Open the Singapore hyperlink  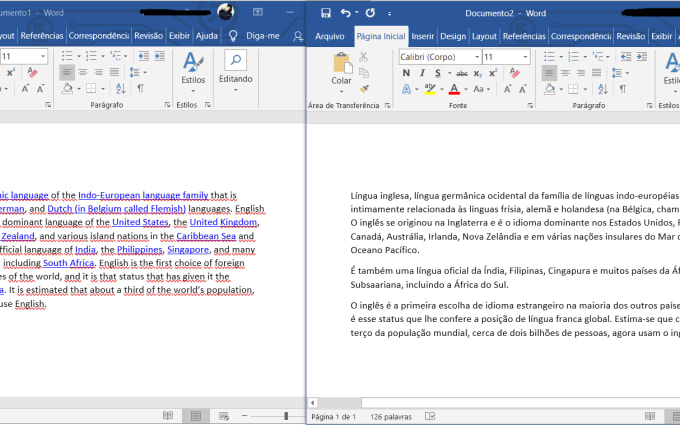tap(188, 250)
